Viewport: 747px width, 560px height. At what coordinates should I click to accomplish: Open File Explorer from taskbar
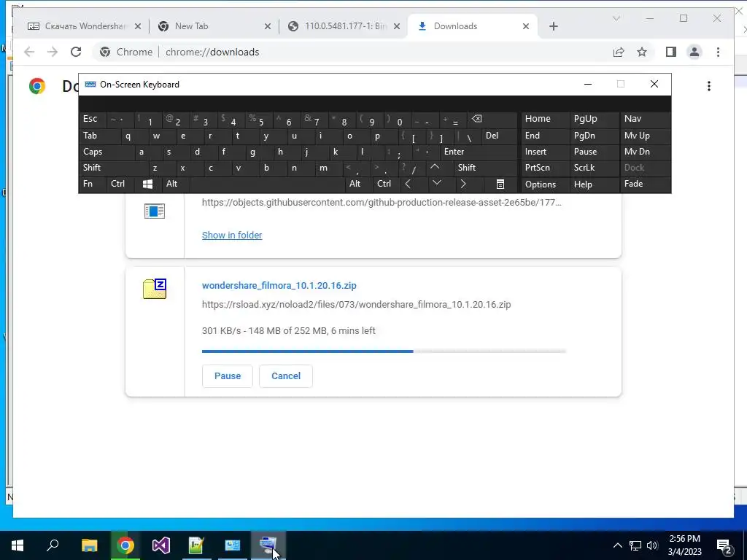pyautogui.click(x=89, y=545)
